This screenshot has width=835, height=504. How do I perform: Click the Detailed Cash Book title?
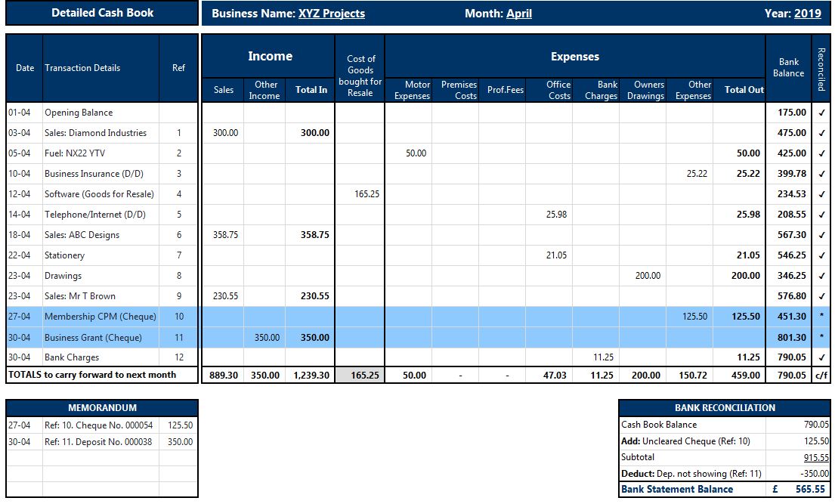102,13
